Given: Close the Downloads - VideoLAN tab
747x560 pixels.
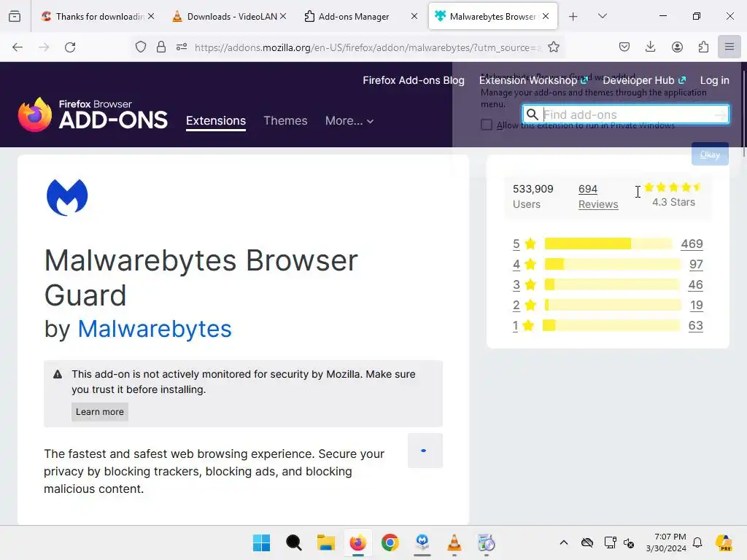Looking at the screenshot, I should point(282,16).
